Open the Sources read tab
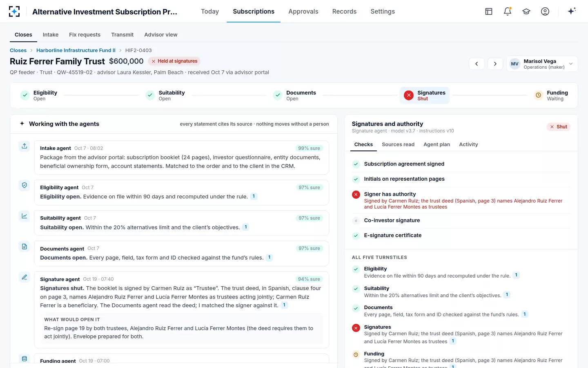 (398, 144)
